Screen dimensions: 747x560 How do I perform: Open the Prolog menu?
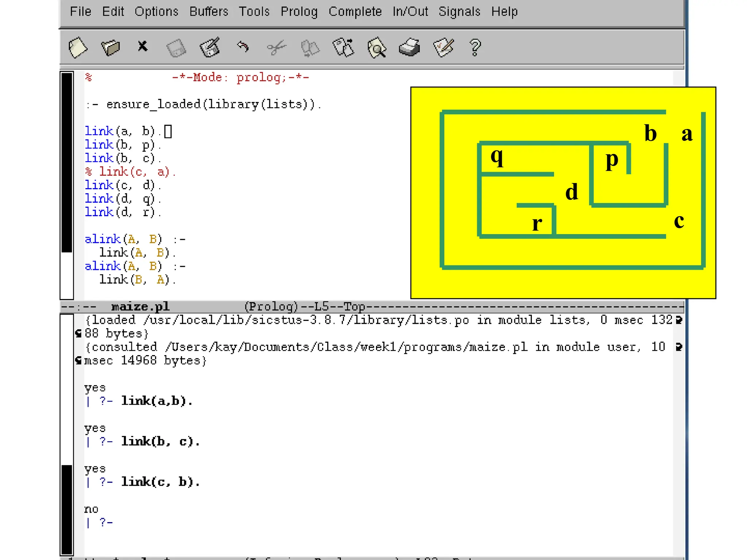click(299, 12)
